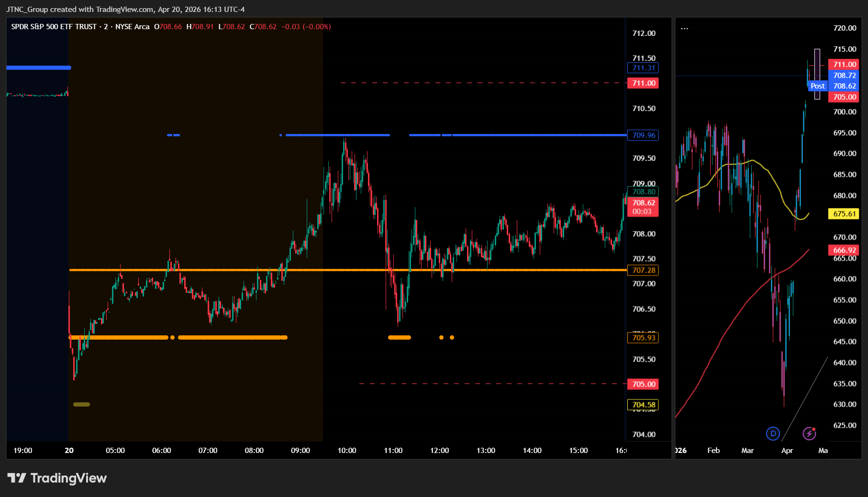The width and height of the screenshot is (868, 497).
Task: Open the three-dot menu on the daily chart
Action: coord(685,28)
